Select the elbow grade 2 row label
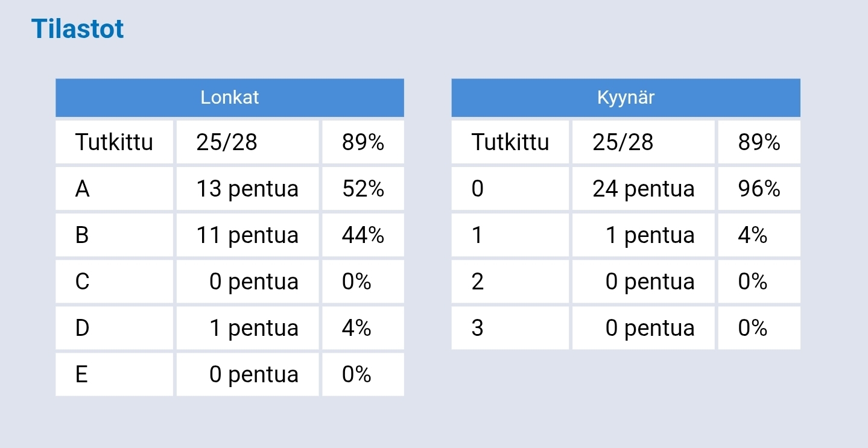868x448 pixels. coord(510,282)
